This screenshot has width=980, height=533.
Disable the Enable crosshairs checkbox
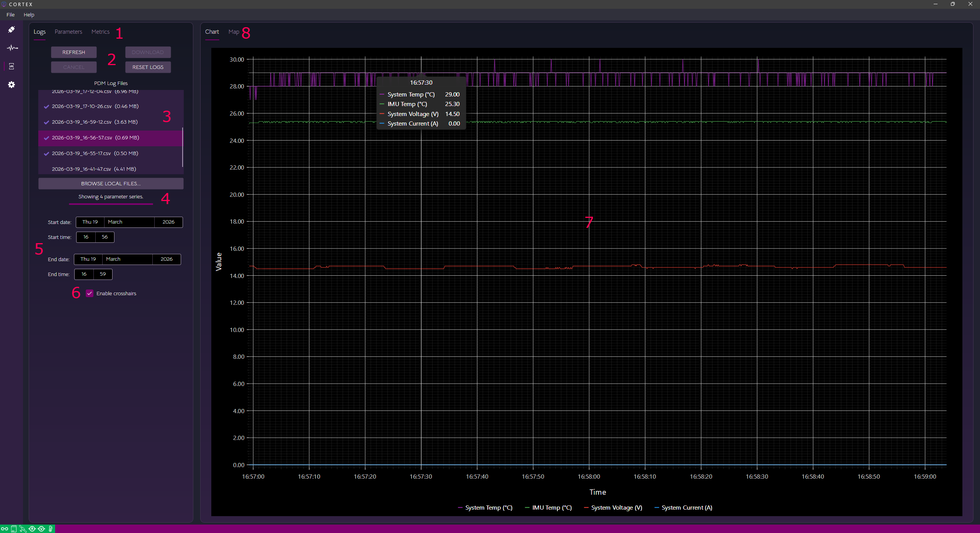(90, 293)
